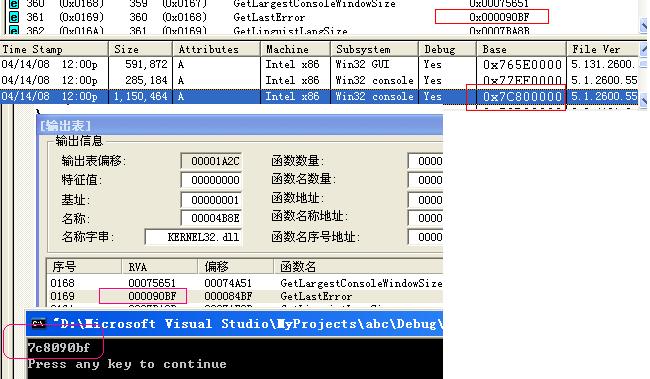Sort by the Subsystem column header
This screenshot has width=650, height=379.
coord(374,49)
